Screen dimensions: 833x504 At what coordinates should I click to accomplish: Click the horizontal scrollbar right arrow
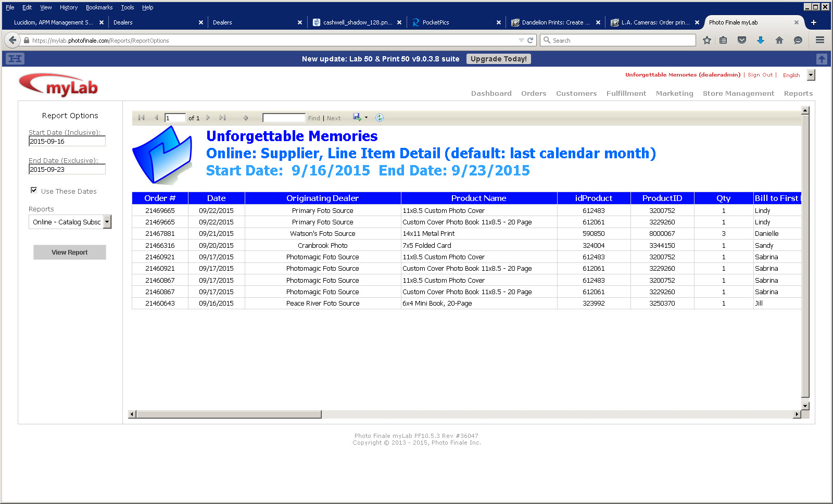pyautogui.click(x=797, y=414)
